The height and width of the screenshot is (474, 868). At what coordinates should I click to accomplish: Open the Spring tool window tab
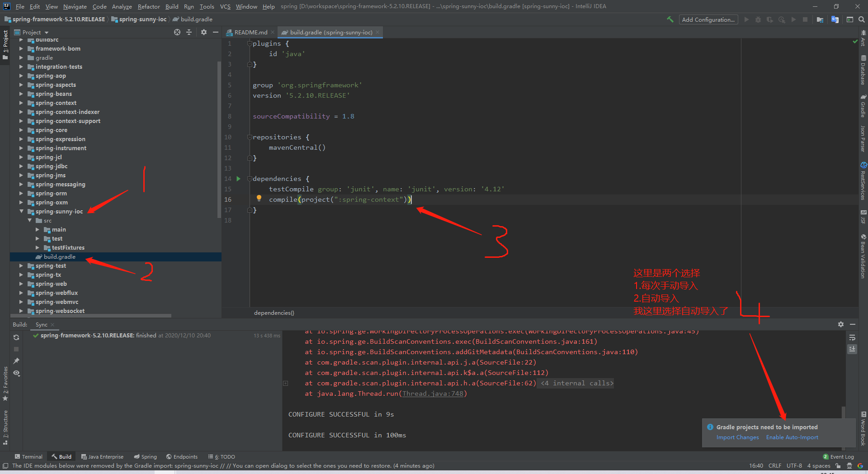coord(145,457)
